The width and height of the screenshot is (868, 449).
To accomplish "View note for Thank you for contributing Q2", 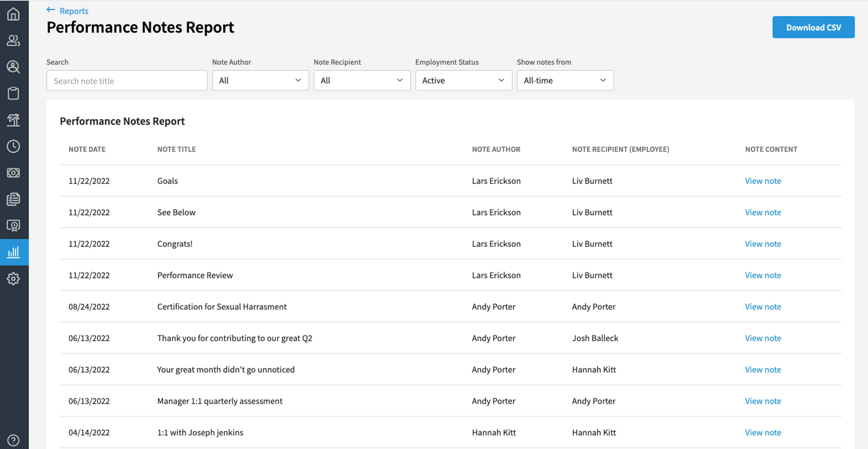I will click(x=763, y=338).
